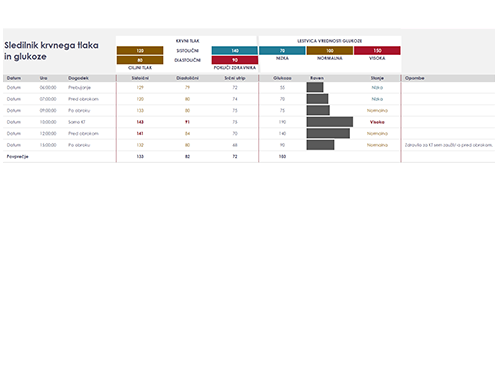Viewport: 498px width, 382px height.
Task: Click the Glukoza column header
Action: [x=282, y=78]
